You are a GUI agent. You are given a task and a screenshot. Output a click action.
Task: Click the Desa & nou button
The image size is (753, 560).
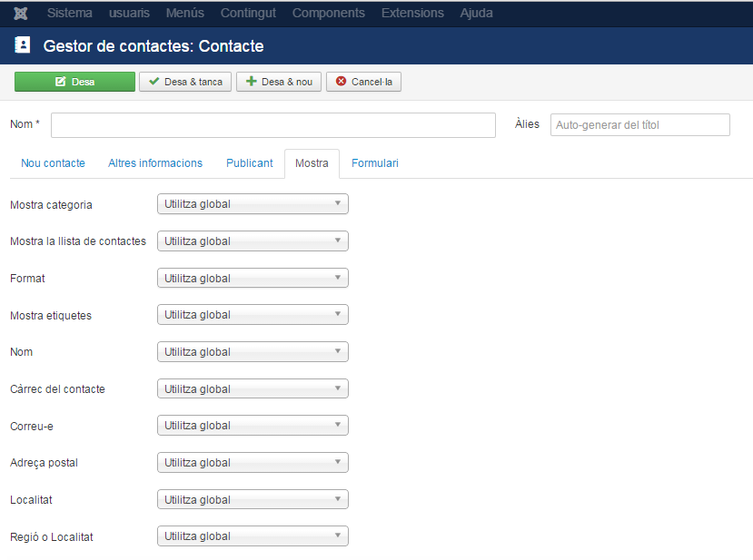point(279,82)
